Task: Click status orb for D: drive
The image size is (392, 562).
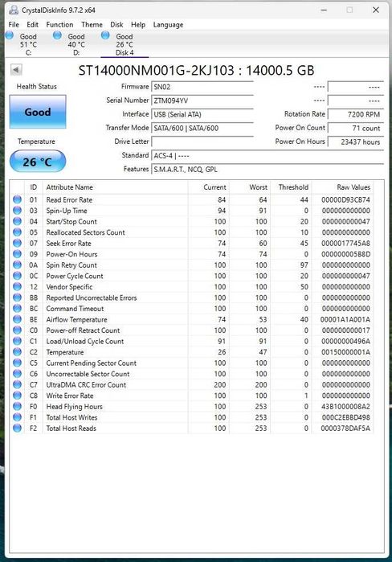Action: pyautogui.click(x=57, y=35)
